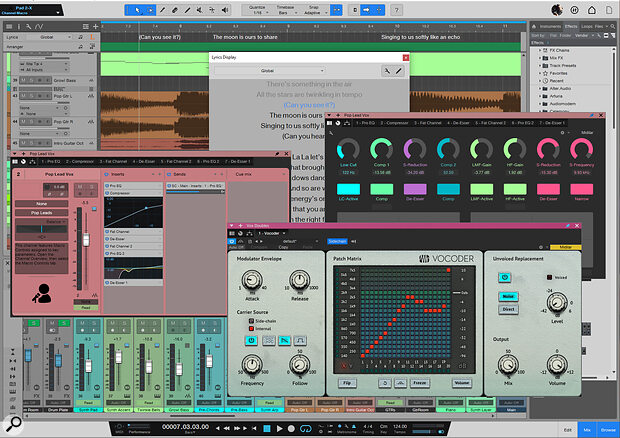Click the Freeze button in Vocoder
Viewport: 620px width, 438px height.
pyautogui.click(x=420, y=383)
